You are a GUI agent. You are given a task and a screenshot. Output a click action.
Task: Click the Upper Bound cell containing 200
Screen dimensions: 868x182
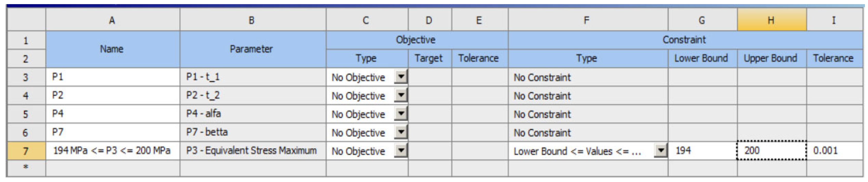pos(771,150)
